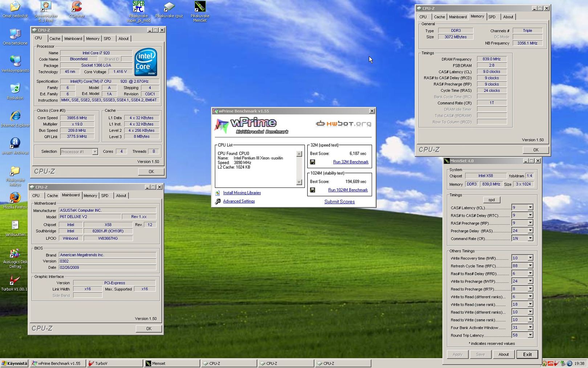Click OK in CPU-Z Mainboard window
Screen dimensions: 588x368
click(149, 328)
